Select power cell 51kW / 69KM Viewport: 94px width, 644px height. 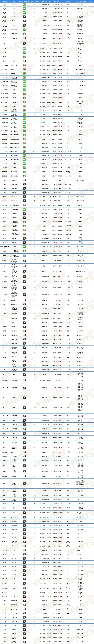pyautogui.click(x=57, y=626)
